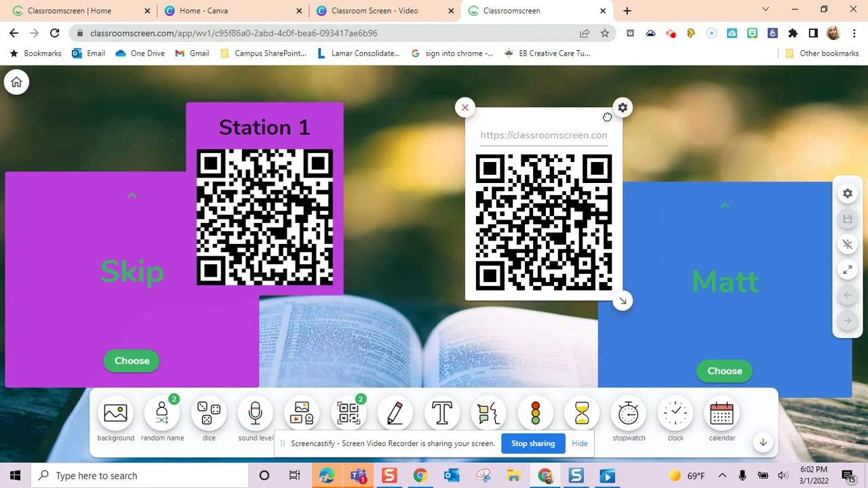Stop sharing the Screencastify screen
Image resolution: width=868 pixels, height=488 pixels.
click(533, 443)
